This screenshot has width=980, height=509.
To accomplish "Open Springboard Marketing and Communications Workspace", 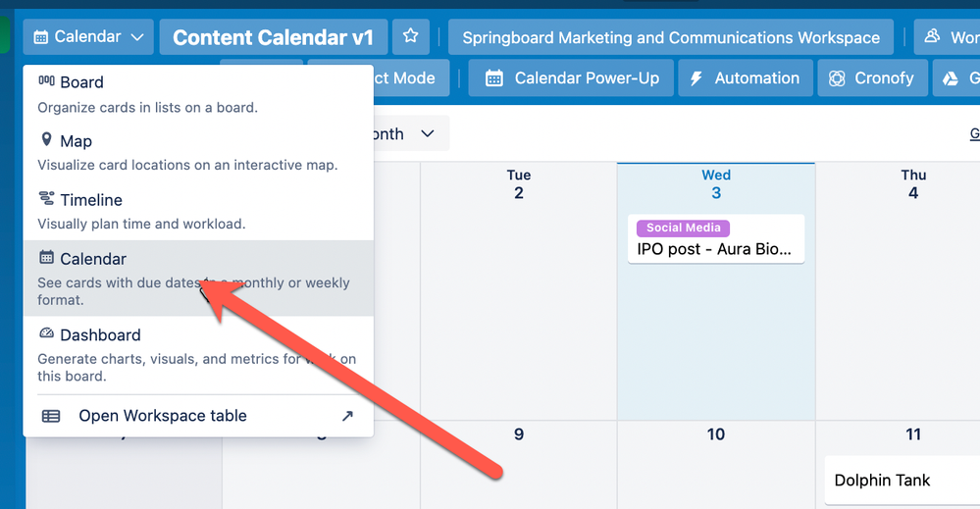I will pos(671,37).
